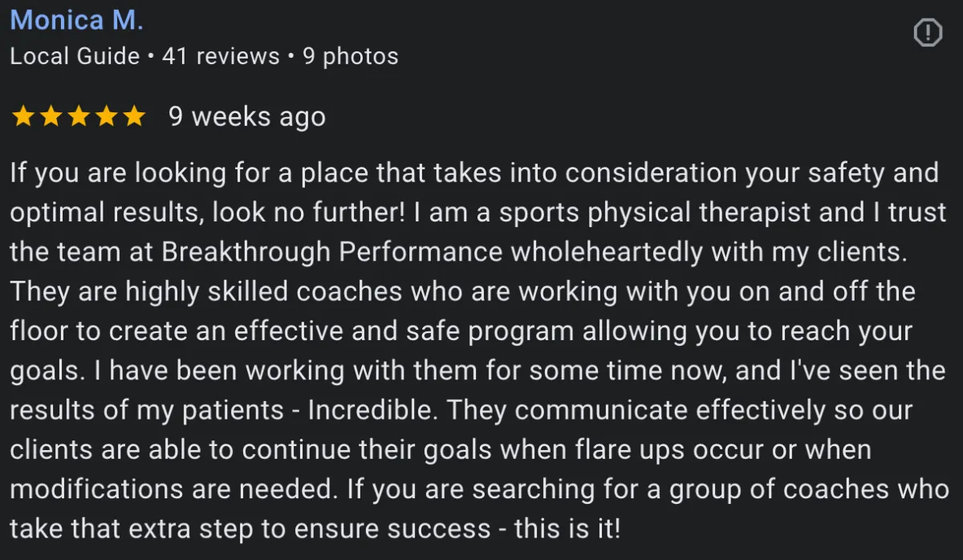Click the fourth gold star
The image size is (963, 560).
pos(105,117)
